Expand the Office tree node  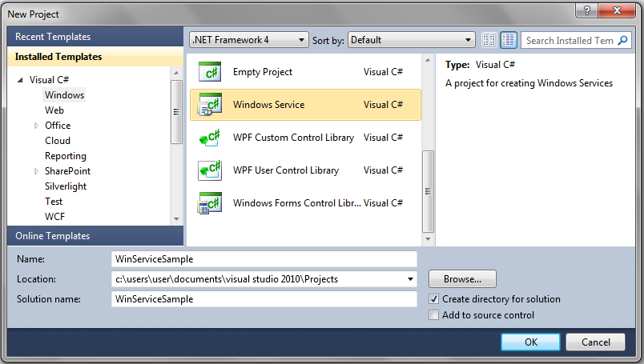[36, 126]
